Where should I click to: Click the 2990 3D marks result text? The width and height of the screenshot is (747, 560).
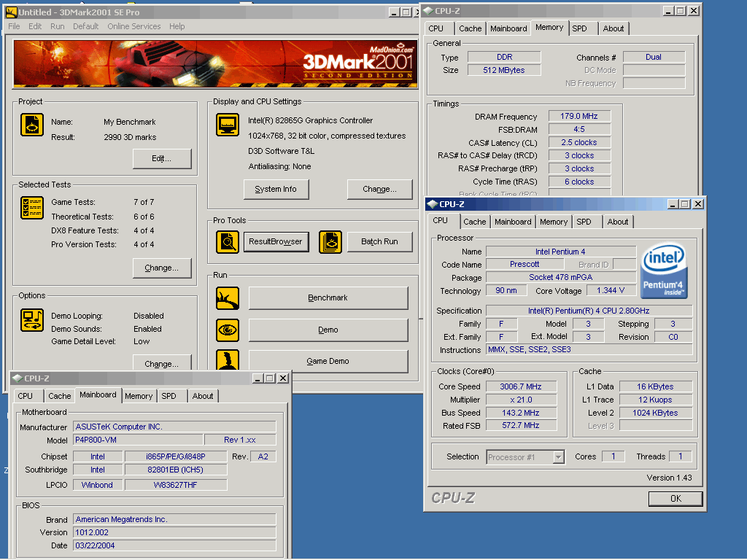[130, 137]
